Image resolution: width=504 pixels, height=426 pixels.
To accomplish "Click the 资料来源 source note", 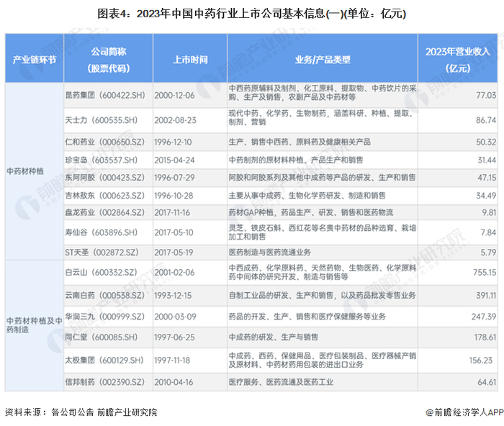I will click(81, 412).
